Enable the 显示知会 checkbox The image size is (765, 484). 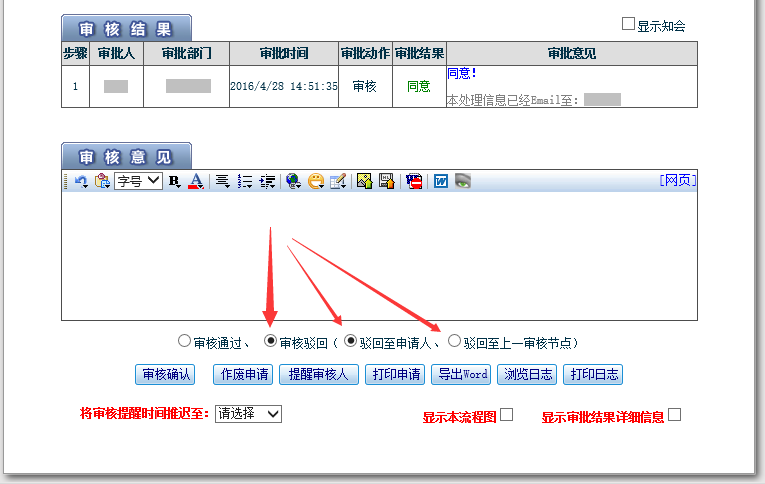pos(629,24)
